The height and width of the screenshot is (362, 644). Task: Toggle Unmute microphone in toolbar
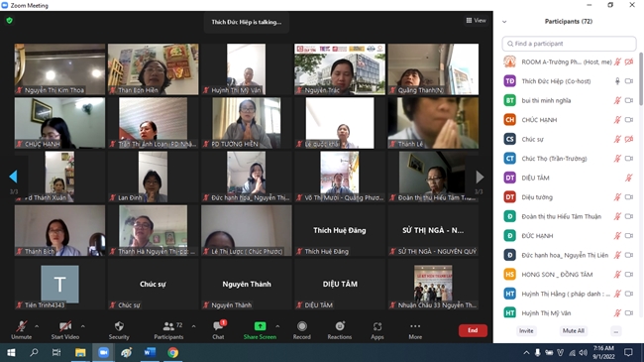[22, 326]
